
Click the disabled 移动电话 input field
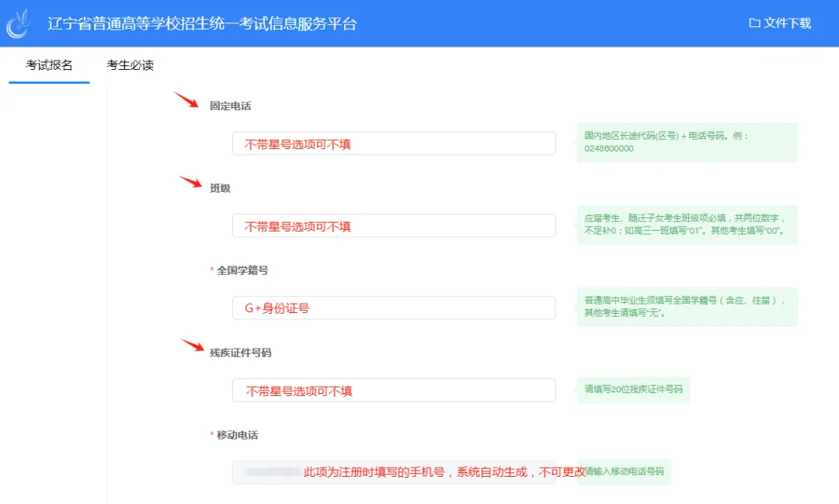click(394, 472)
